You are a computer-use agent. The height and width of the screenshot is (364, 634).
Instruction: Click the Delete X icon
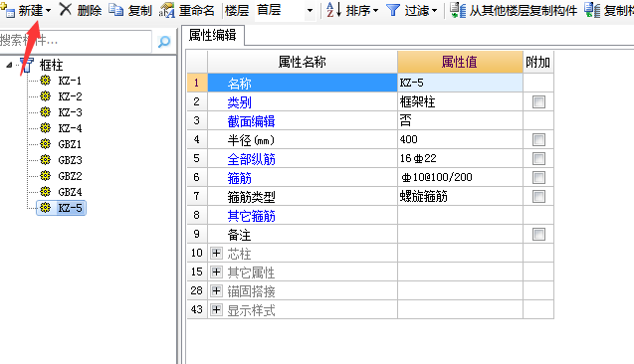pyautogui.click(x=66, y=9)
